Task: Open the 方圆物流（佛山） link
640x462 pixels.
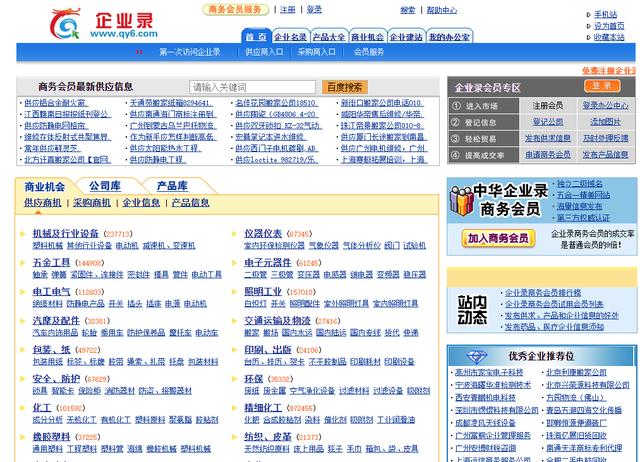Action: pos(576,397)
